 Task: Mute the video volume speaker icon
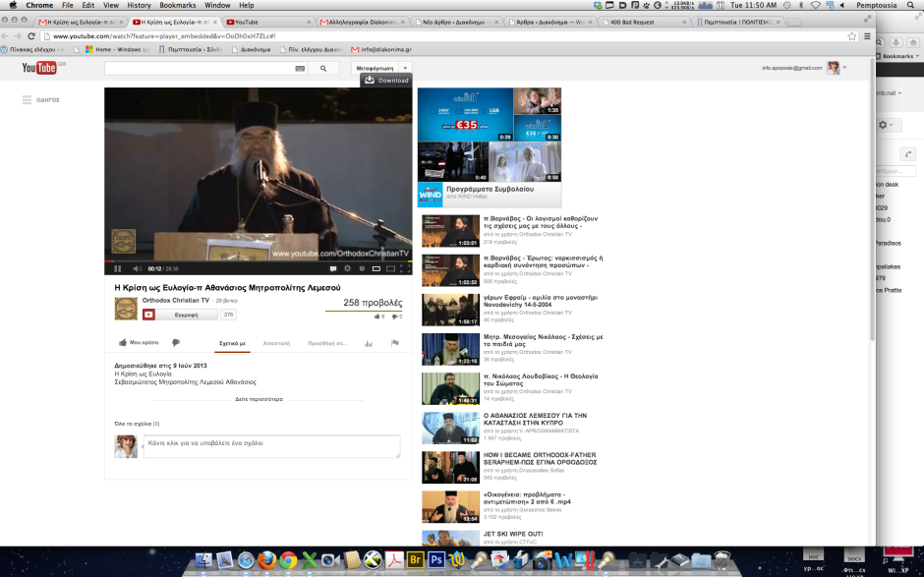[138, 268]
